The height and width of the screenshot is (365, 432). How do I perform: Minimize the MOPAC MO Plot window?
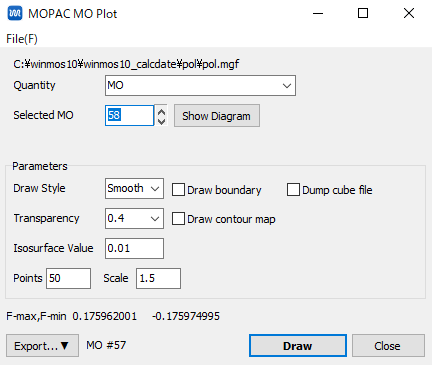318,13
